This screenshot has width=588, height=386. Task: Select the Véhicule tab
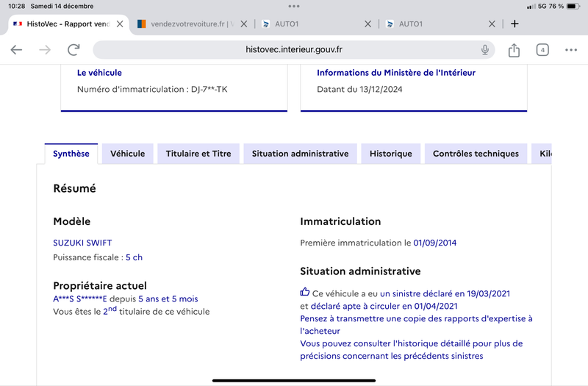point(127,154)
